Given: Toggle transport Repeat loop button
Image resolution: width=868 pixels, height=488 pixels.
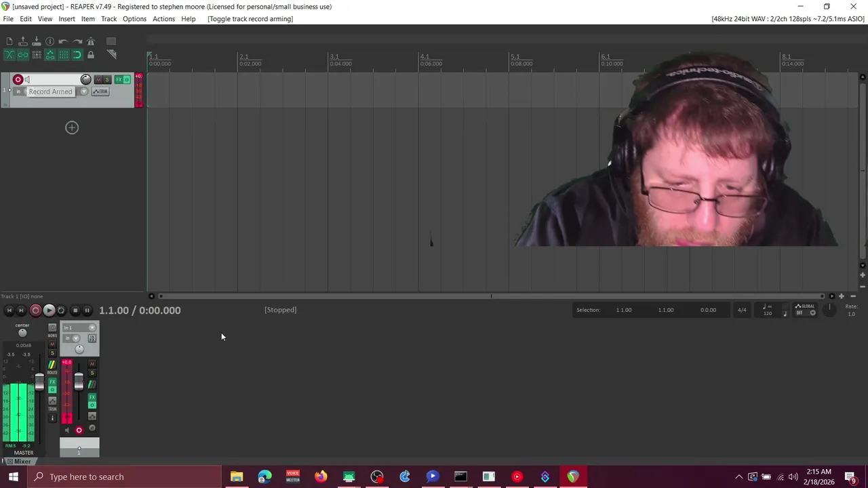Looking at the screenshot, I should 61,310.
